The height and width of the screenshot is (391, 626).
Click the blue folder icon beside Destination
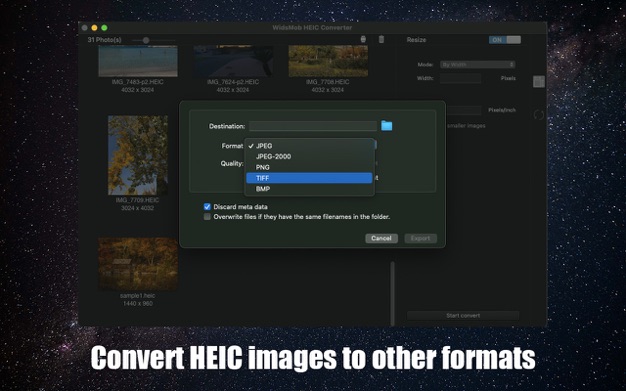tap(386, 126)
